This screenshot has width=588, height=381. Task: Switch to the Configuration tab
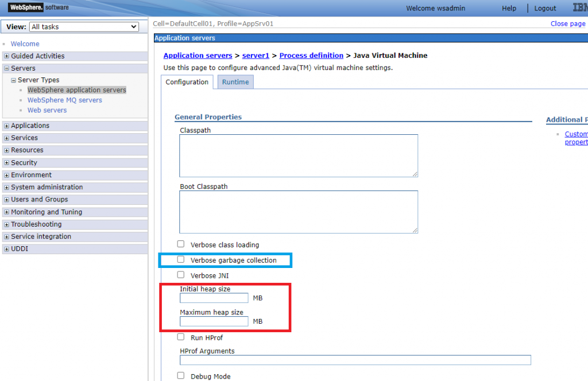[x=187, y=82]
